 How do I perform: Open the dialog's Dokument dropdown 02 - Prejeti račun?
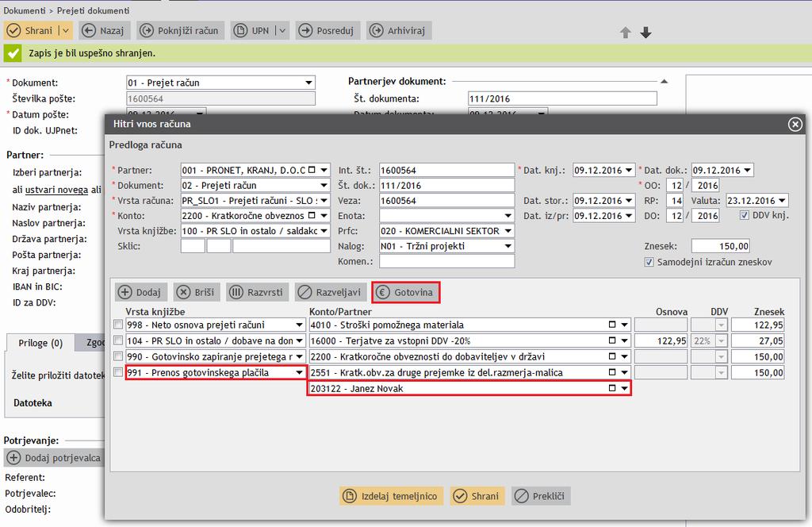324,185
